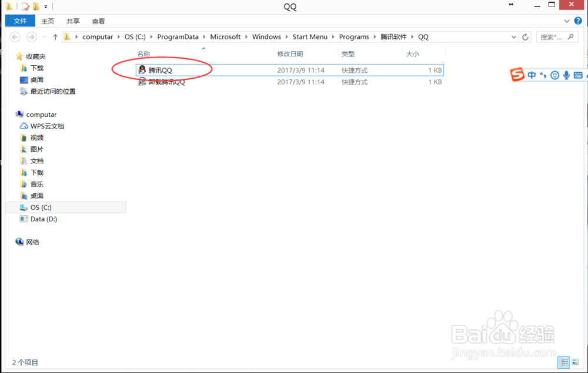This screenshot has height=373, width=588.
Task: Switch to the 查看 ribbon tab
Action: [x=98, y=21]
